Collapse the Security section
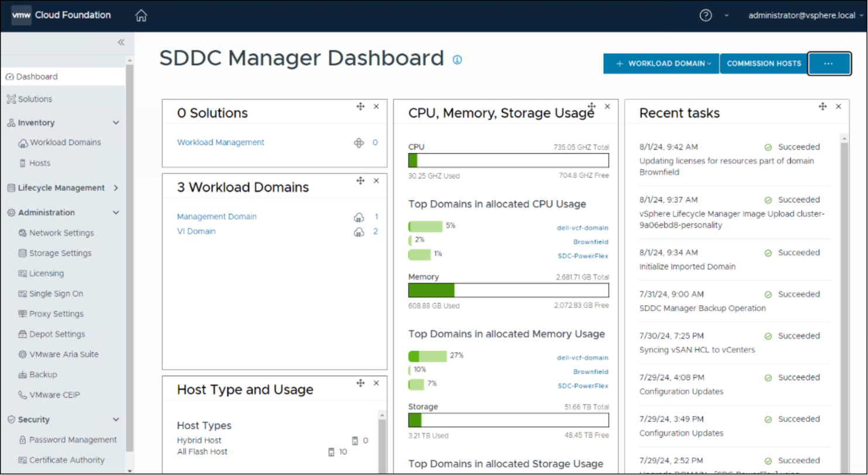Image resolution: width=868 pixels, height=475 pixels. point(116,420)
